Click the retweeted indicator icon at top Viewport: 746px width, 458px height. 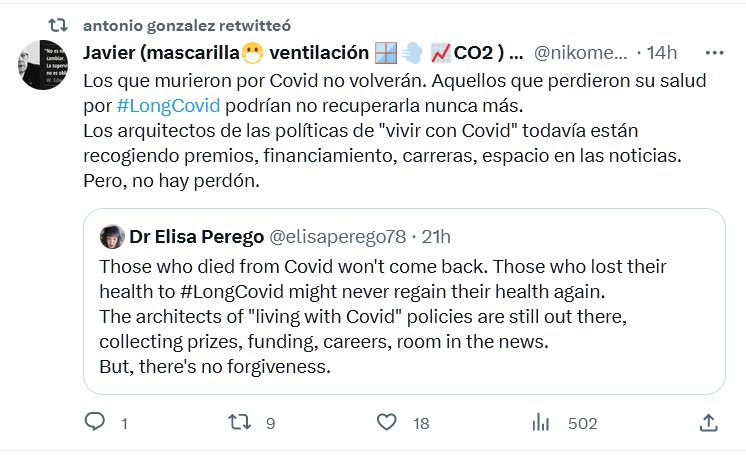[x=59, y=23]
